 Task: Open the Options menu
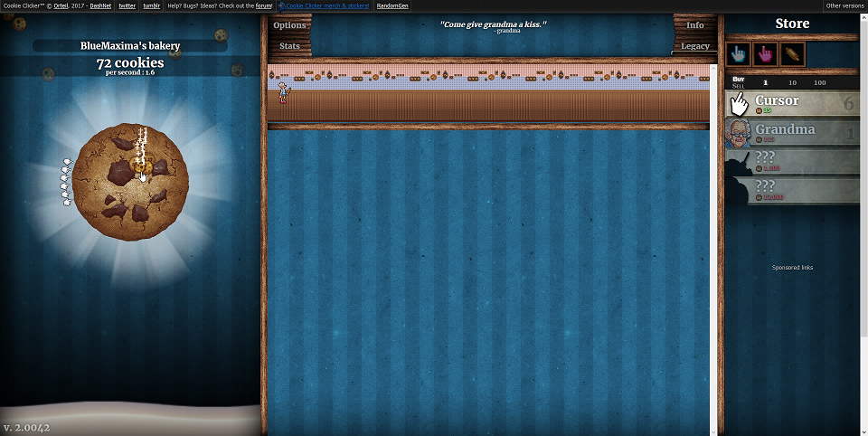pos(289,25)
